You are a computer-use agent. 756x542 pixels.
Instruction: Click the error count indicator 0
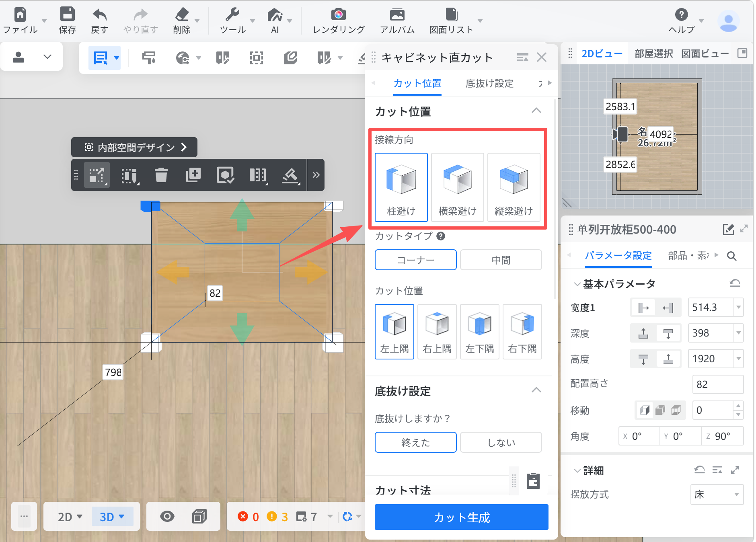click(x=249, y=517)
